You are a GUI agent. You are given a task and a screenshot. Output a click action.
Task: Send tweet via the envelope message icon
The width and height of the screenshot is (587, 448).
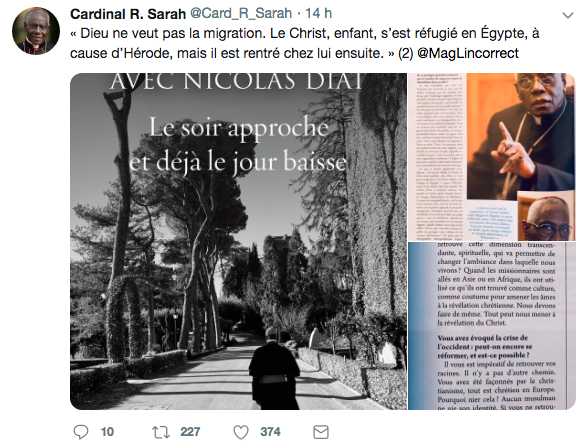pos(321,432)
